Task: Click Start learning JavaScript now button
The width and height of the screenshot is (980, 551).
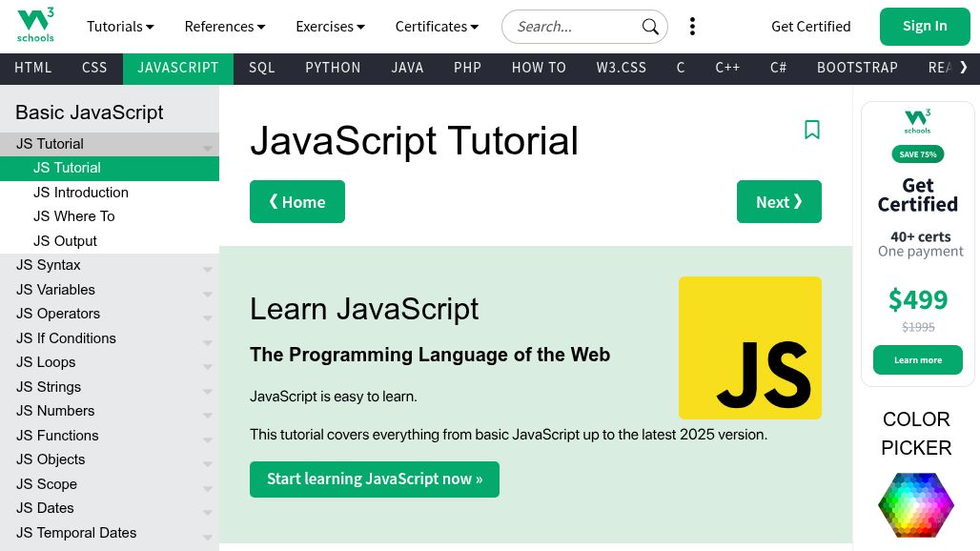Action: coord(374,480)
